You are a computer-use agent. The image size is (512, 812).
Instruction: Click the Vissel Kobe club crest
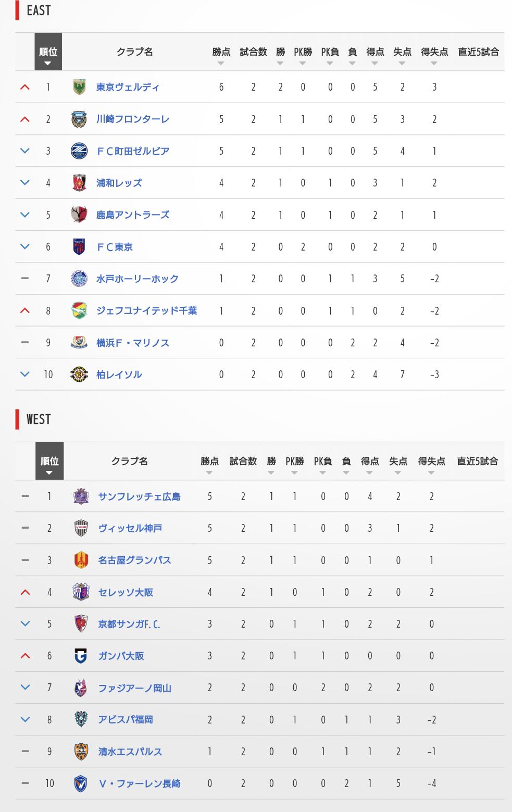[81, 528]
